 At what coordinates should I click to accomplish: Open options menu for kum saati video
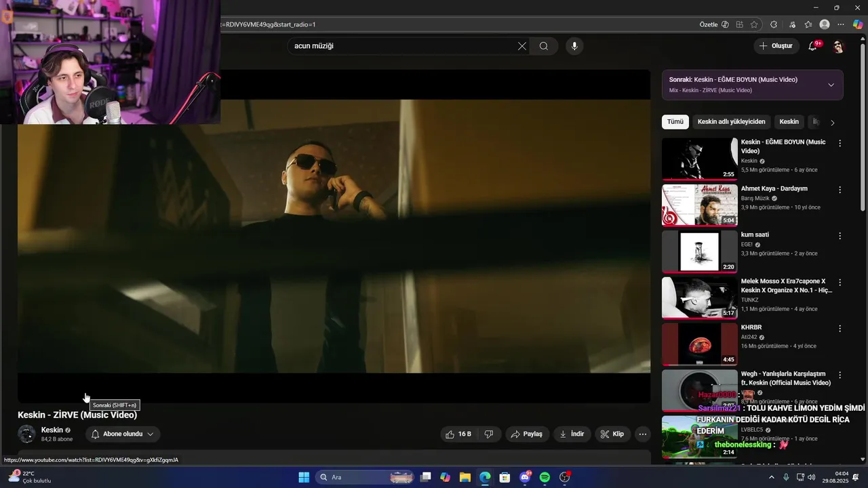coord(840,236)
